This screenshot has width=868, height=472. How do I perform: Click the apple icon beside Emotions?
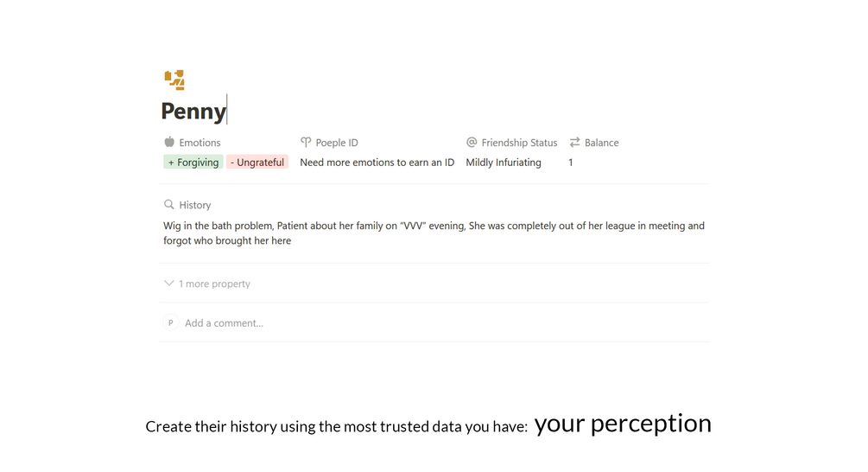(x=169, y=143)
